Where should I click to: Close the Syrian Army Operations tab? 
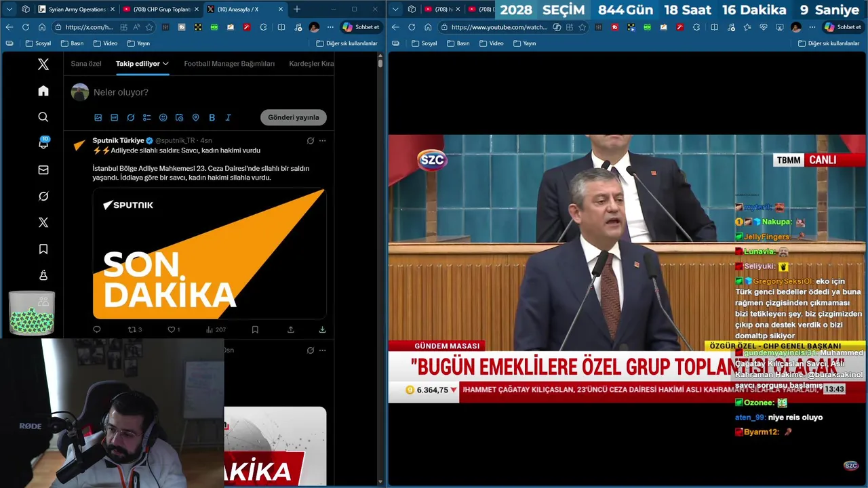tap(112, 9)
